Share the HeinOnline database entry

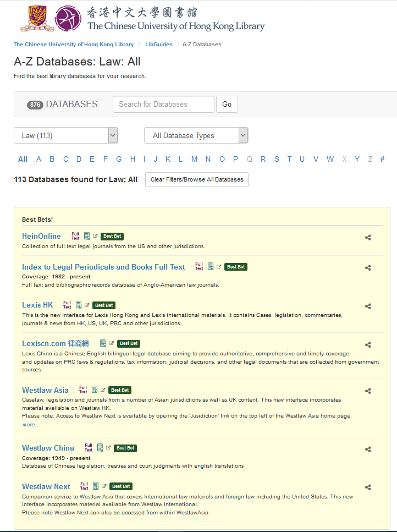point(368,238)
